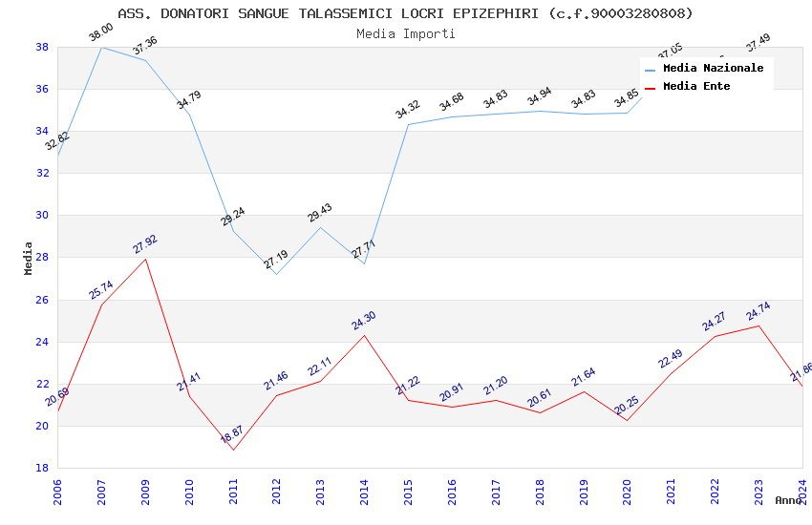This screenshot has width=812, height=525.
Task: Click the 2020 x-axis year label
Action: (x=627, y=492)
